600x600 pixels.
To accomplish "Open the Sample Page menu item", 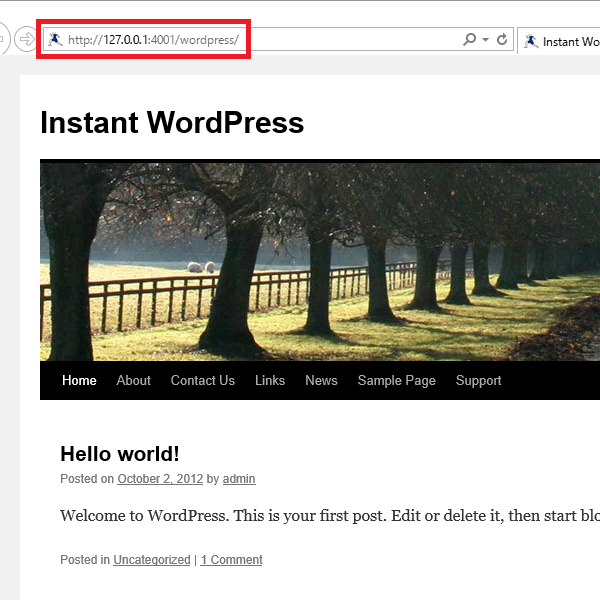I will 396,380.
